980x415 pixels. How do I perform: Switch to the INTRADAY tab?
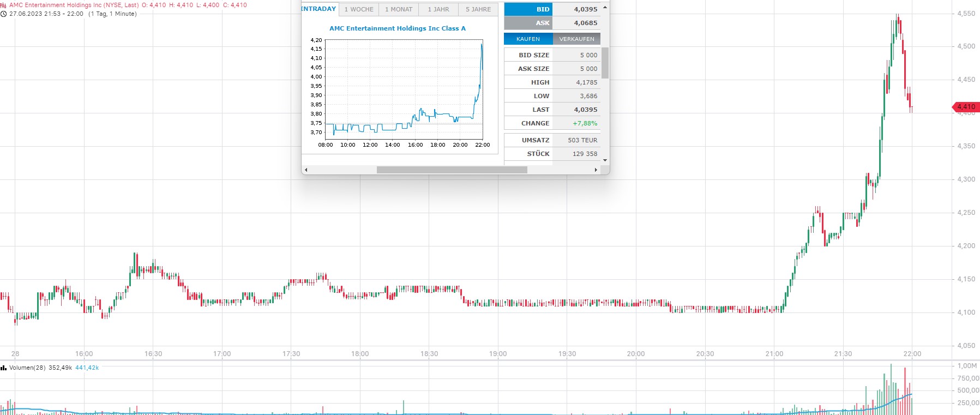(319, 9)
